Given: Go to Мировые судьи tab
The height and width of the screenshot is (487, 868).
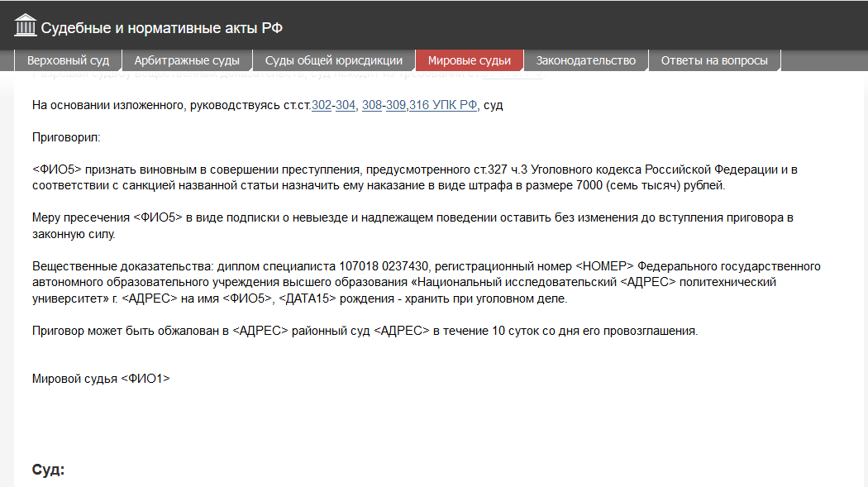Looking at the screenshot, I should [x=470, y=60].
